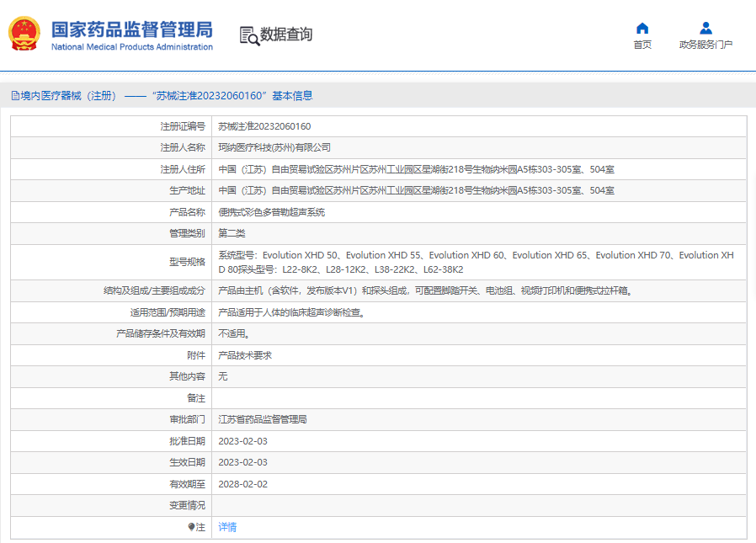
Task: Click the 生效日期 value 2023-02-03
Action: [242, 462]
